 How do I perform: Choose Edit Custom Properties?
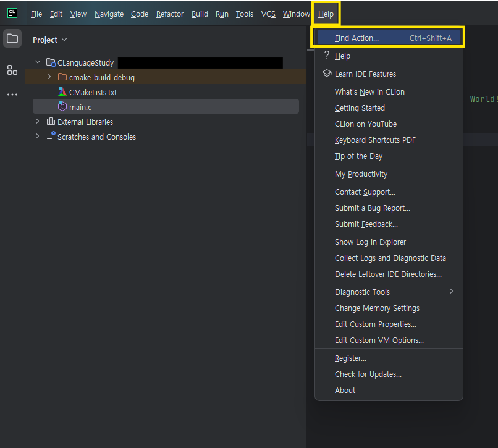pyautogui.click(x=389, y=324)
